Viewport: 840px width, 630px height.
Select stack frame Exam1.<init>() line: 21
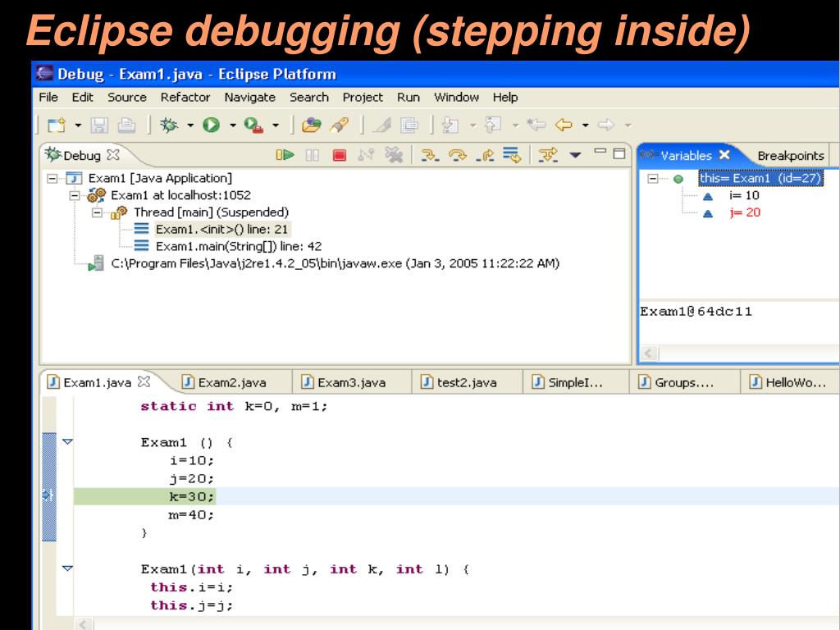point(221,230)
